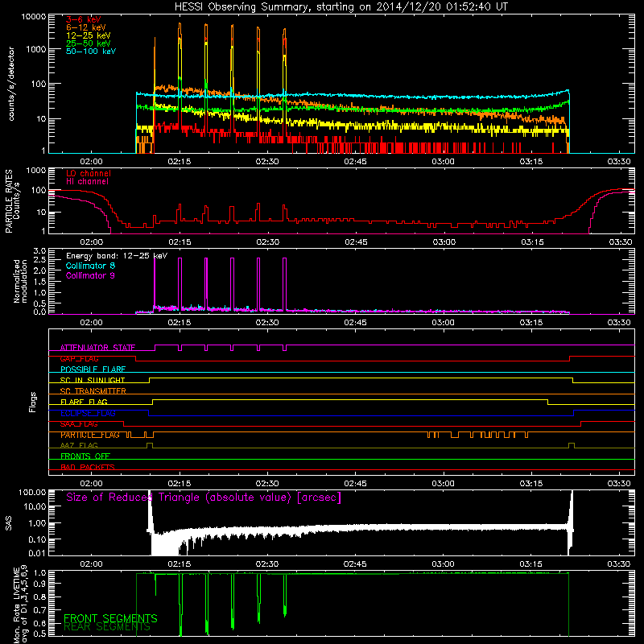
Task: Click the 0.7 tick on livetime axis
Action: point(41,609)
